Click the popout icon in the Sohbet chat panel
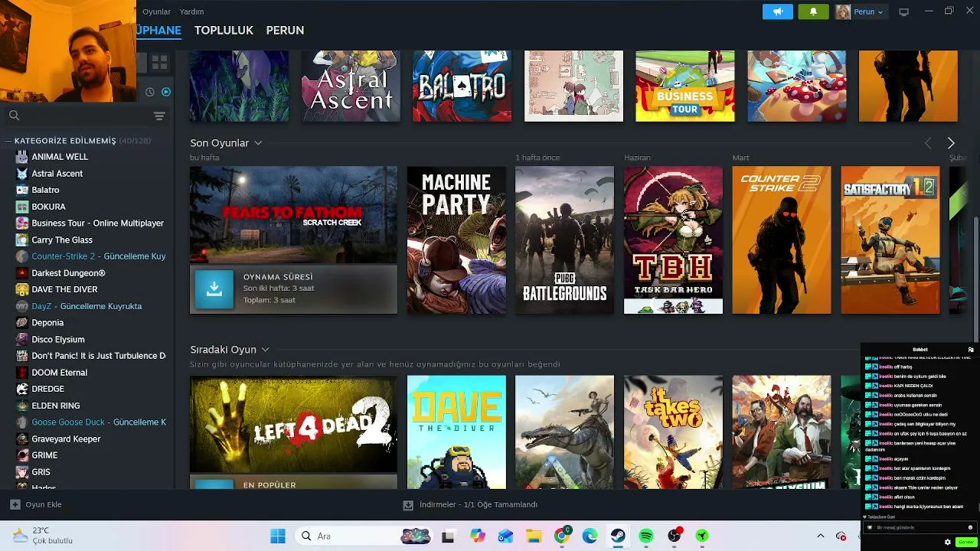Screen dimensions: 980x551 [971, 350]
